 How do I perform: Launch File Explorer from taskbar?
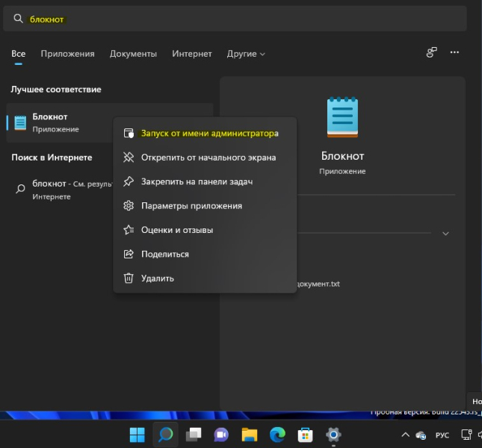tap(250, 434)
